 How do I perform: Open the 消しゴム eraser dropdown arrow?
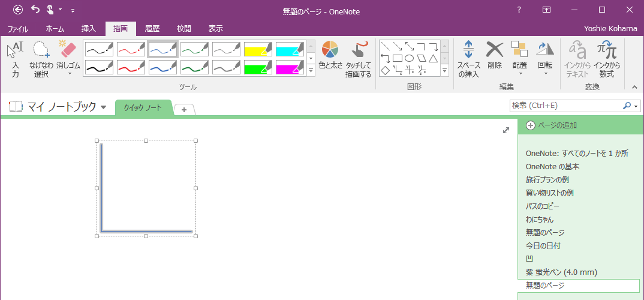69,74
